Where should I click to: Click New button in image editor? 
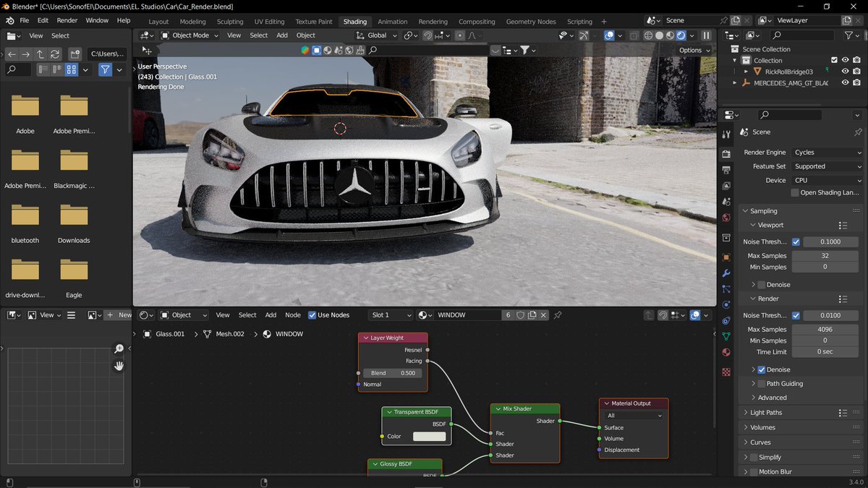click(119, 315)
